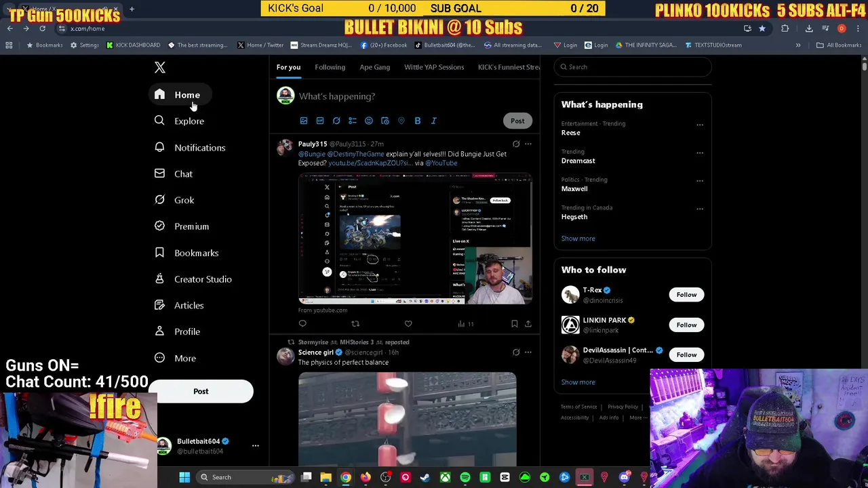The width and height of the screenshot is (868, 488).
Task: Toggle italic formatting in composer
Action: 434,121
